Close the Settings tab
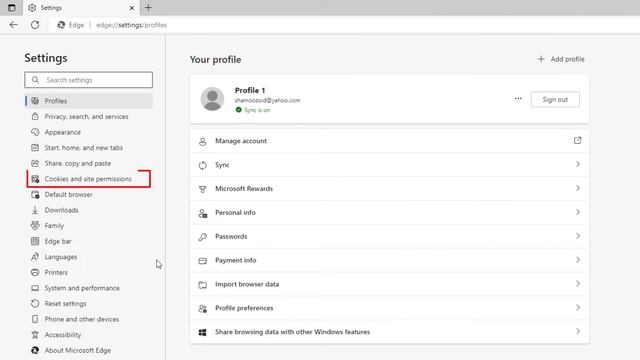The image size is (640, 360). point(131,8)
